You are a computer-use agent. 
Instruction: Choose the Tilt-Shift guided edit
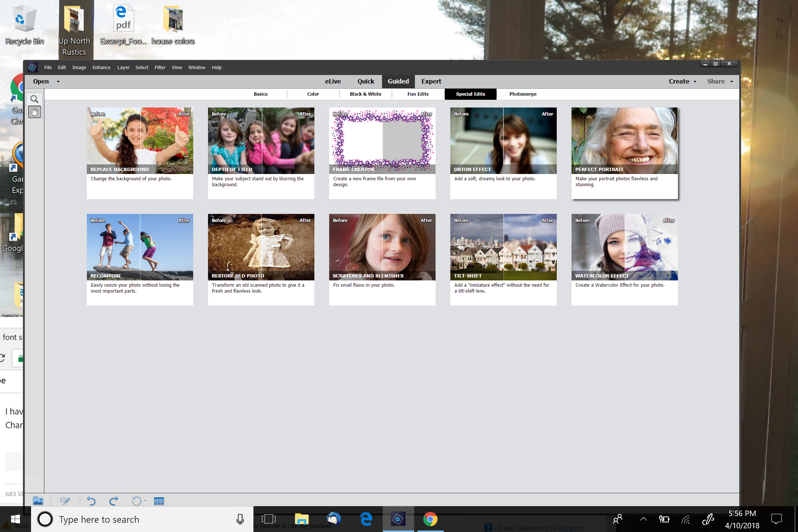point(504,259)
